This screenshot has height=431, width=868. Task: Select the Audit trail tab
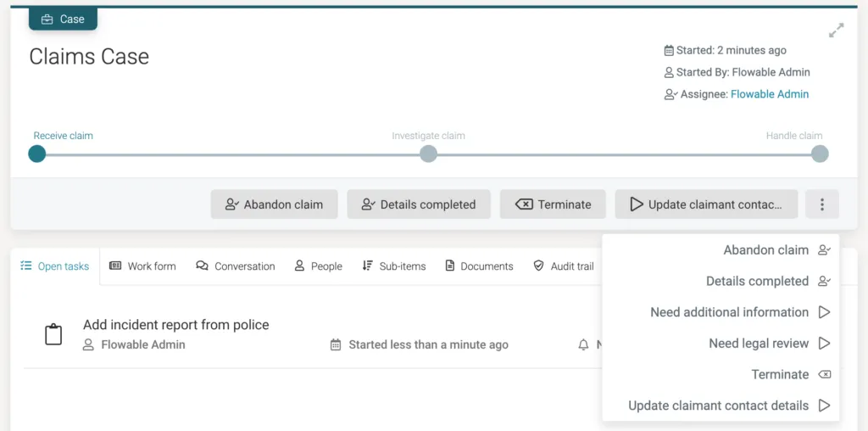[564, 266]
